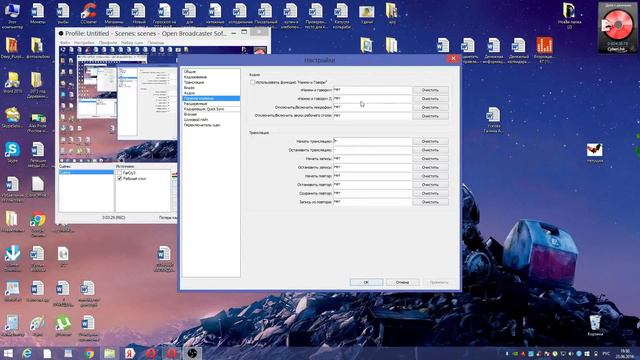Focus the 'Начать трансляцию' hotkey field
The image size is (640, 360).
click(372, 141)
